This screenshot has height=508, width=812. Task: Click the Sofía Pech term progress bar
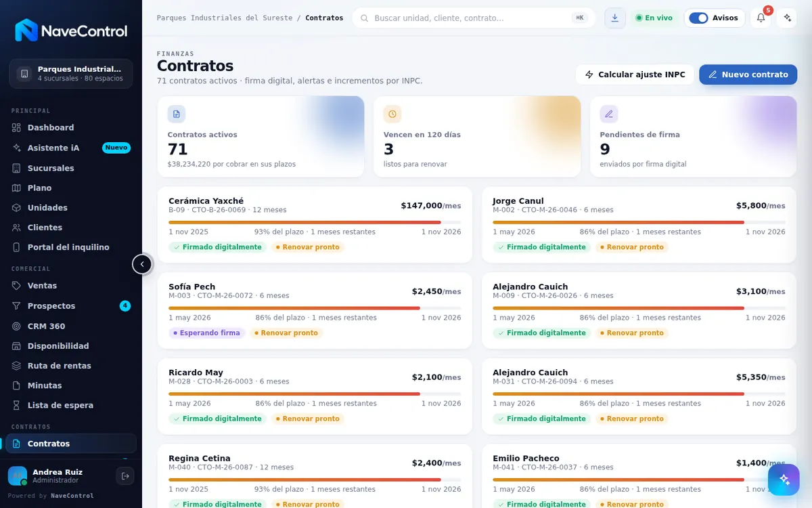pyautogui.click(x=315, y=308)
